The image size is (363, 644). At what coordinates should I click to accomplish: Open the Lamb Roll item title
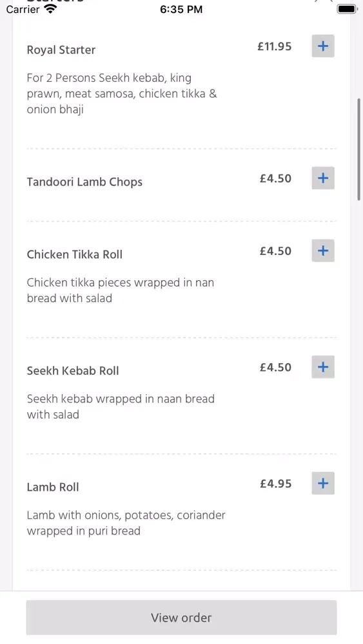(53, 487)
